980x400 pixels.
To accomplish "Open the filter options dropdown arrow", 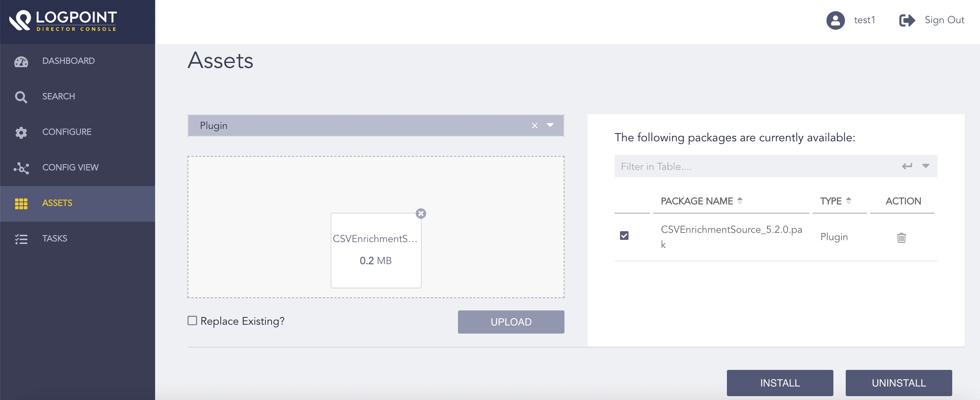I will coord(925,166).
